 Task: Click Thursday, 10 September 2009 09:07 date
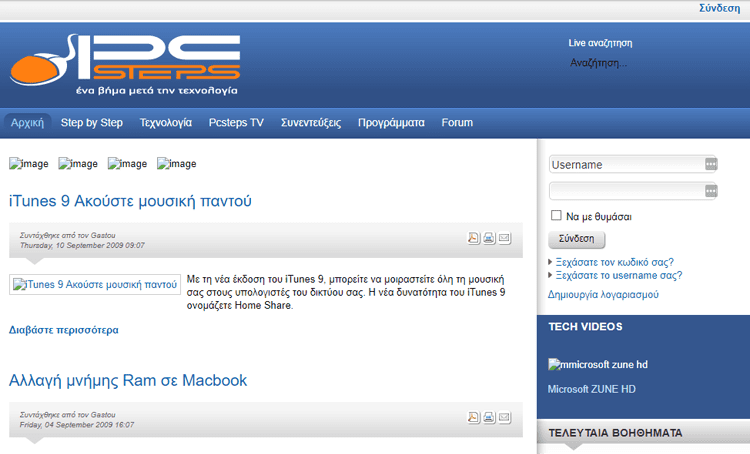point(82,245)
